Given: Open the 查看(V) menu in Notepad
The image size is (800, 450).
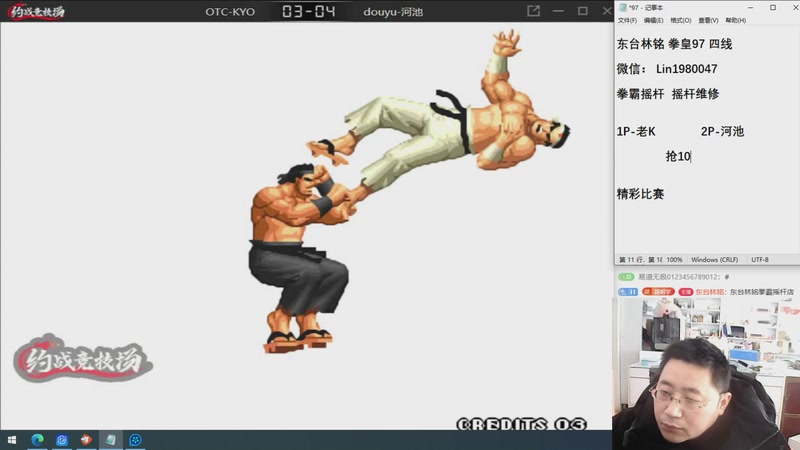Looking at the screenshot, I should pyautogui.click(x=708, y=20).
